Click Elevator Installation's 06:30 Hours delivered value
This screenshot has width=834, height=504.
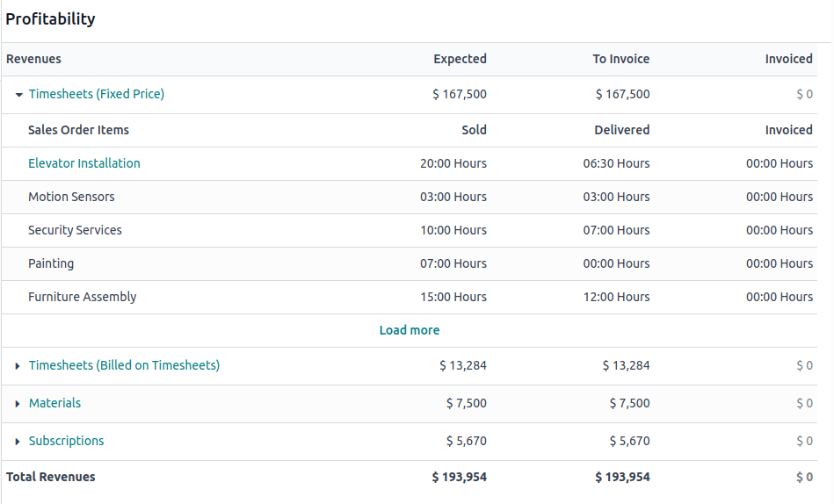pos(616,163)
